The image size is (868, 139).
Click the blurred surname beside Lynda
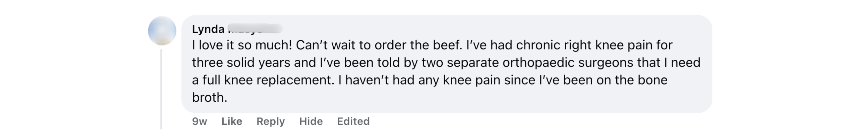point(254,29)
